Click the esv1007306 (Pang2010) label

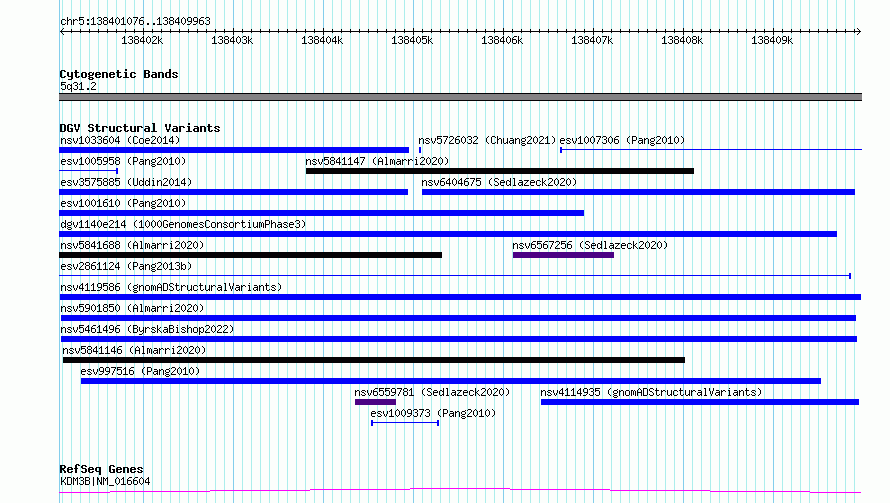tap(622, 140)
